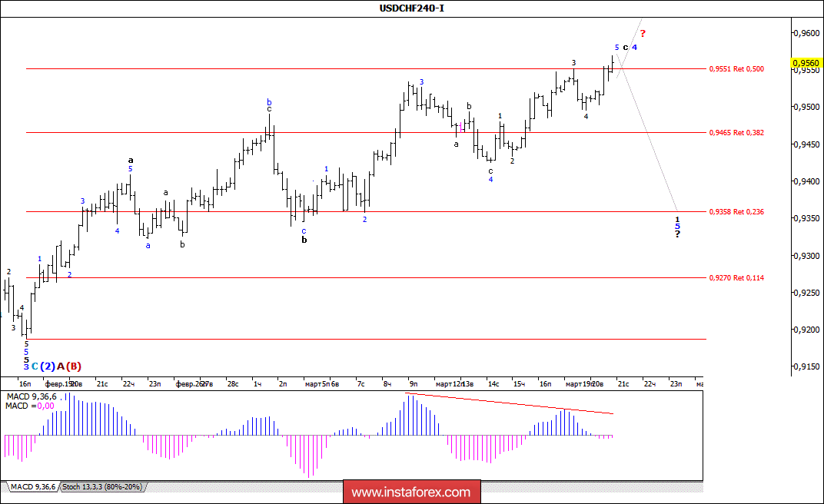Click the highlighted current price 0,9560

[x=806, y=63]
